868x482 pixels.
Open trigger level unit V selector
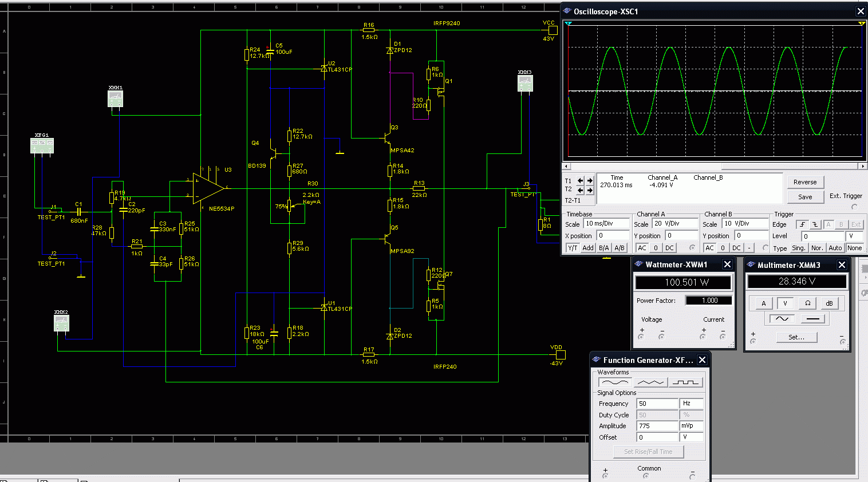click(854, 236)
